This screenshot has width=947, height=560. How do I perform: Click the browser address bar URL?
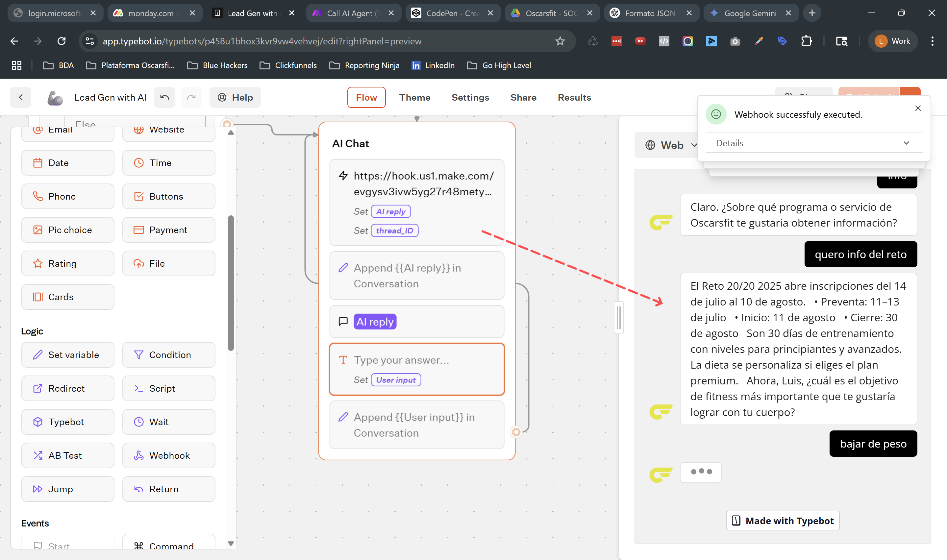tap(262, 41)
